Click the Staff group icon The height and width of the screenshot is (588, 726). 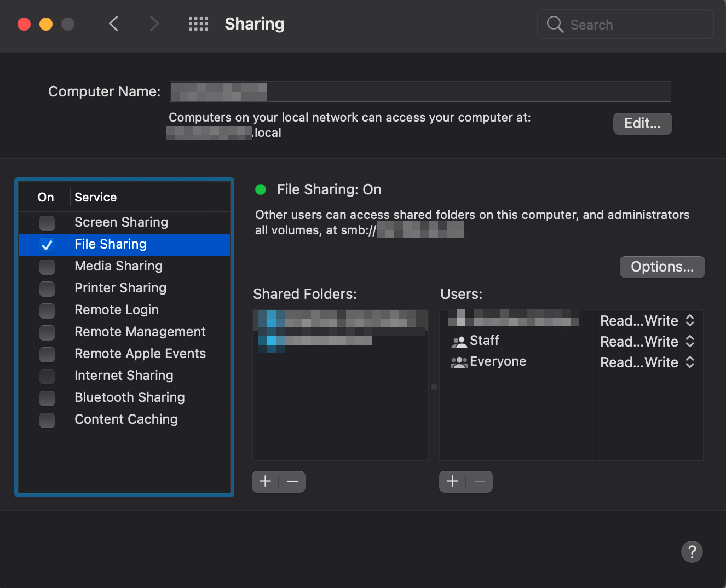pos(459,341)
